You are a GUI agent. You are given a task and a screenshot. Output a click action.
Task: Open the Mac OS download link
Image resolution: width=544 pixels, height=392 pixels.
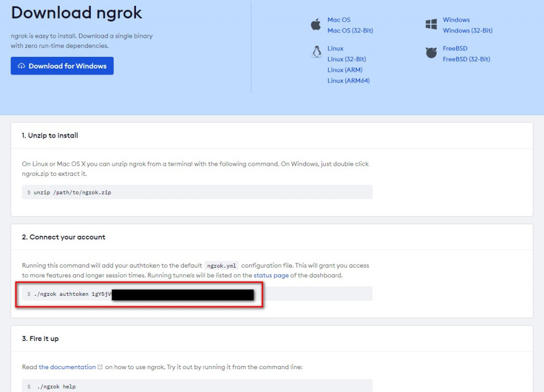click(339, 20)
